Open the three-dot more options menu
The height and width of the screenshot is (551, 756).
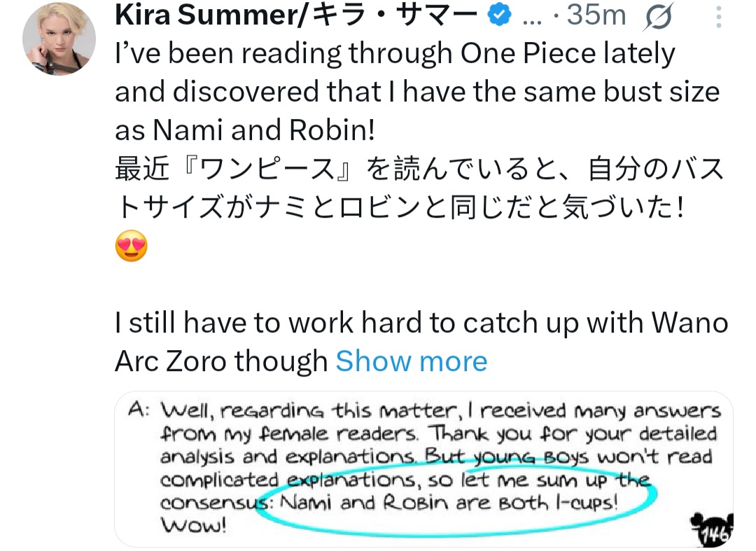coord(719,17)
